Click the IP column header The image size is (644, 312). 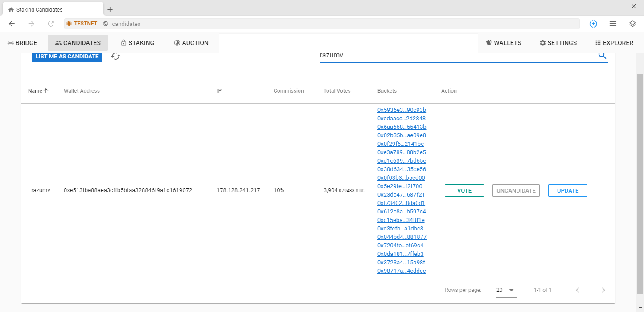(x=219, y=91)
